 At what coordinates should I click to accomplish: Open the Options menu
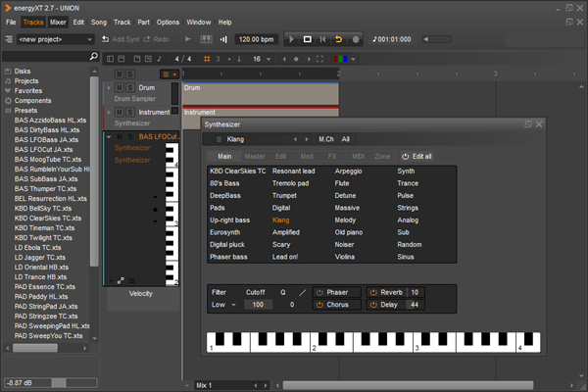click(x=168, y=22)
